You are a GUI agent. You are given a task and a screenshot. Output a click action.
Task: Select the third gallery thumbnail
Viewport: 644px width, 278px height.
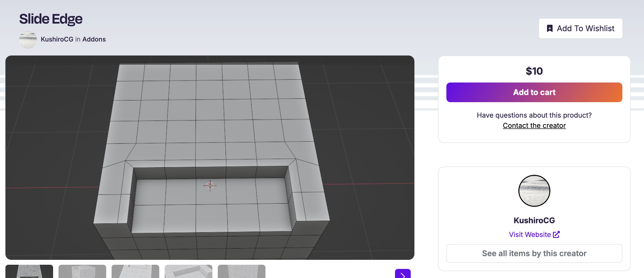(135, 272)
